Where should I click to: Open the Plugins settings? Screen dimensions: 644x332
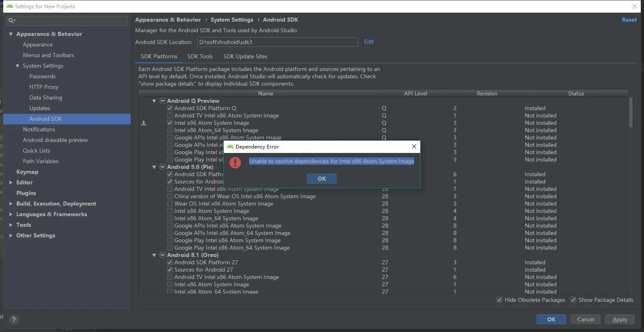click(26, 193)
